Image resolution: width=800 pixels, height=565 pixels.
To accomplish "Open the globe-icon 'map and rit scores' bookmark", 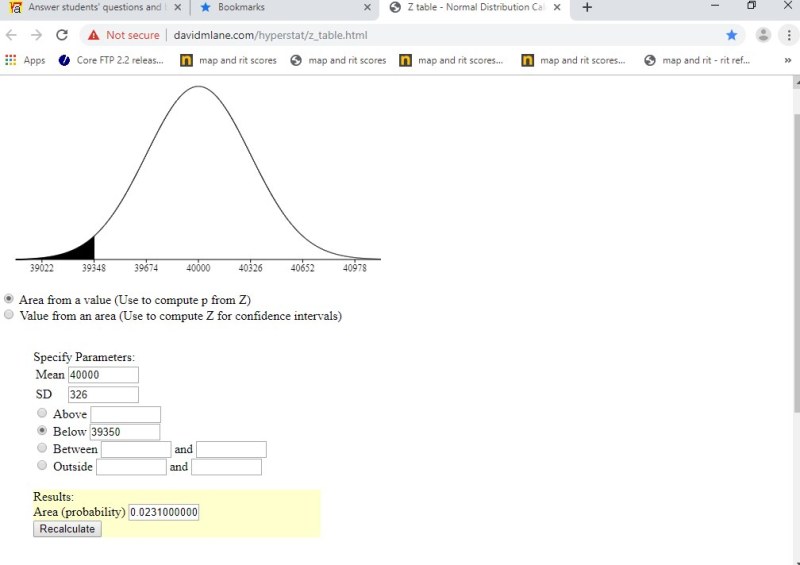I will click(338, 60).
